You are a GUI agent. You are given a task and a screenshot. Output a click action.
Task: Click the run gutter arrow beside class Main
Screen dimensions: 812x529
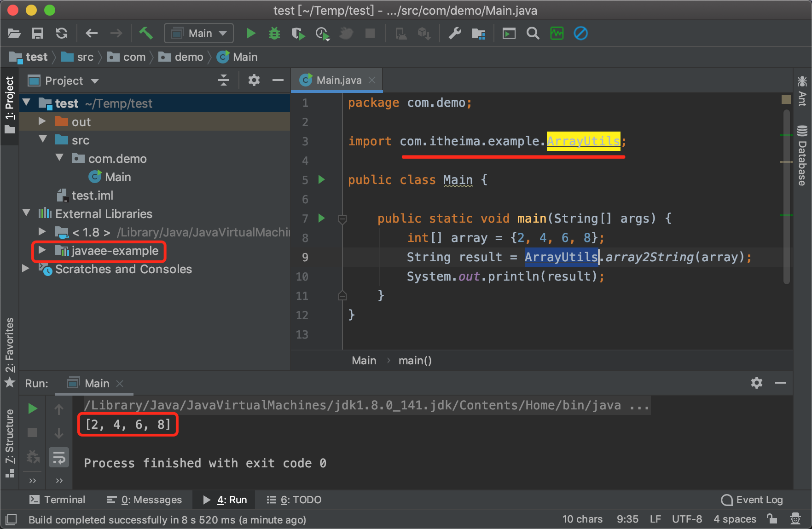pyautogui.click(x=322, y=179)
